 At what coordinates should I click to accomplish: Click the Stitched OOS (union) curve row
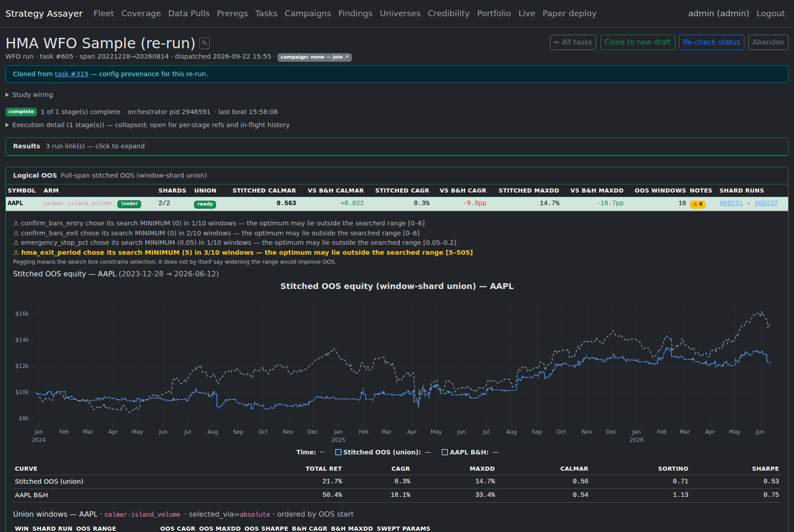coord(397,482)
